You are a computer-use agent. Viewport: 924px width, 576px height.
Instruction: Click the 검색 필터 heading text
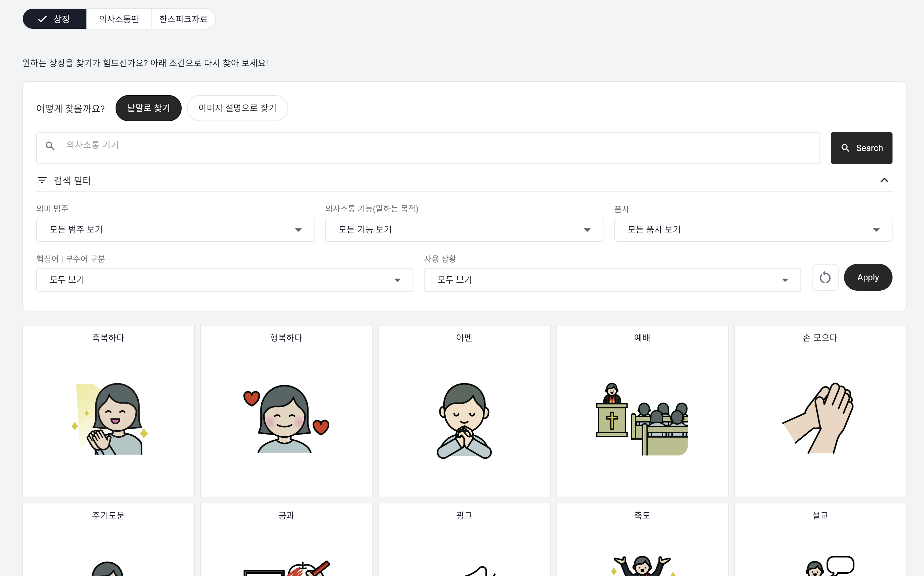tap(72, 180)
